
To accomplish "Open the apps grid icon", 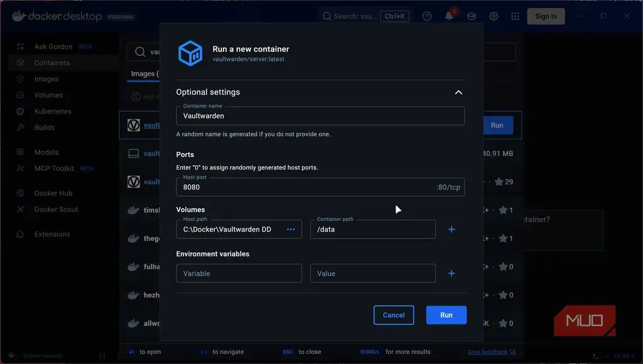I will tap(515, 16).
